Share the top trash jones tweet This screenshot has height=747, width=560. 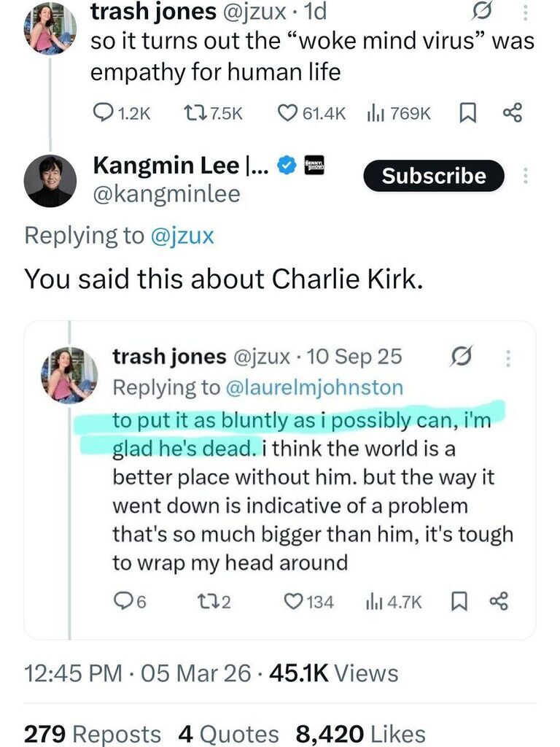[x=513, y=113]
